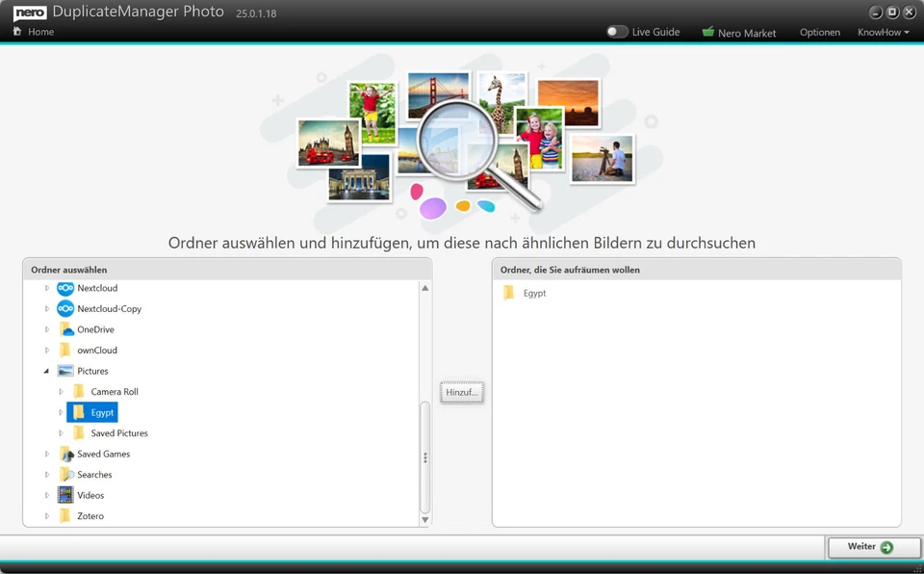Click the Hinzuf... button
924x574 pixels.
click(x=462, y=391)
